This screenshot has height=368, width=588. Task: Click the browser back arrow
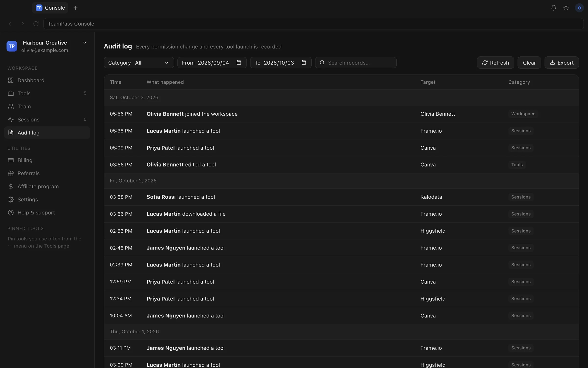point(10,24)
